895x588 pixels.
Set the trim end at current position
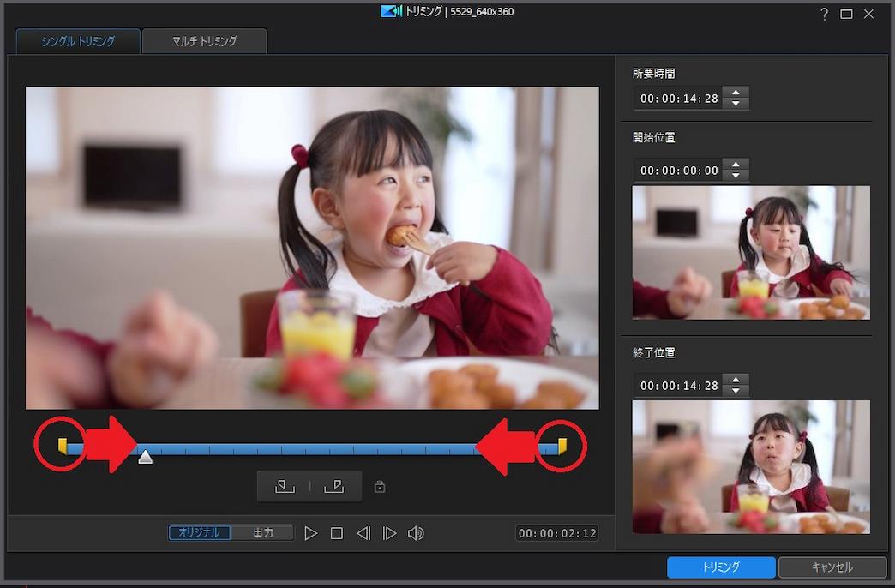(334, 486)
